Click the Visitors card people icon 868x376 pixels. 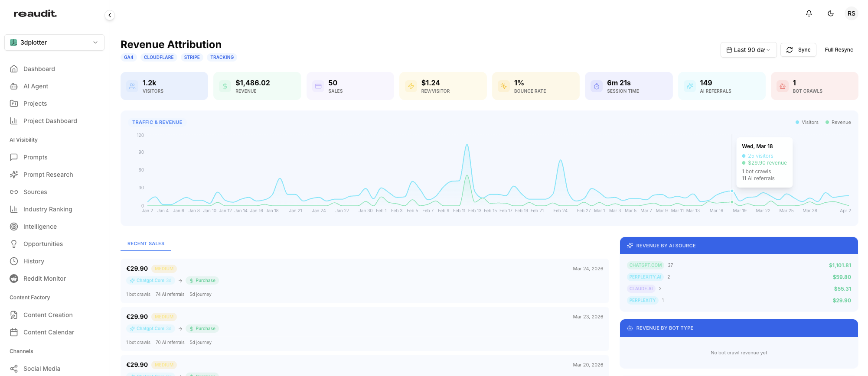pos(132,86)
